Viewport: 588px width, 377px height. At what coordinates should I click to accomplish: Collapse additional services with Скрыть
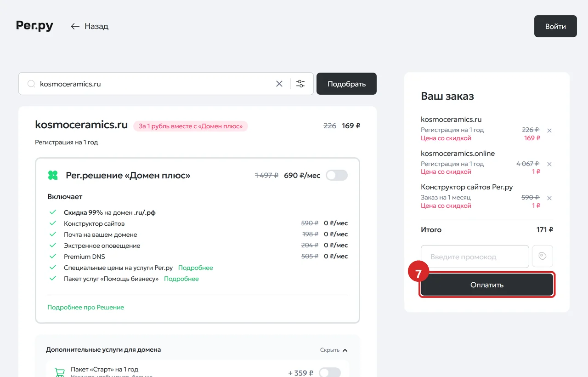tap(334, 350)
